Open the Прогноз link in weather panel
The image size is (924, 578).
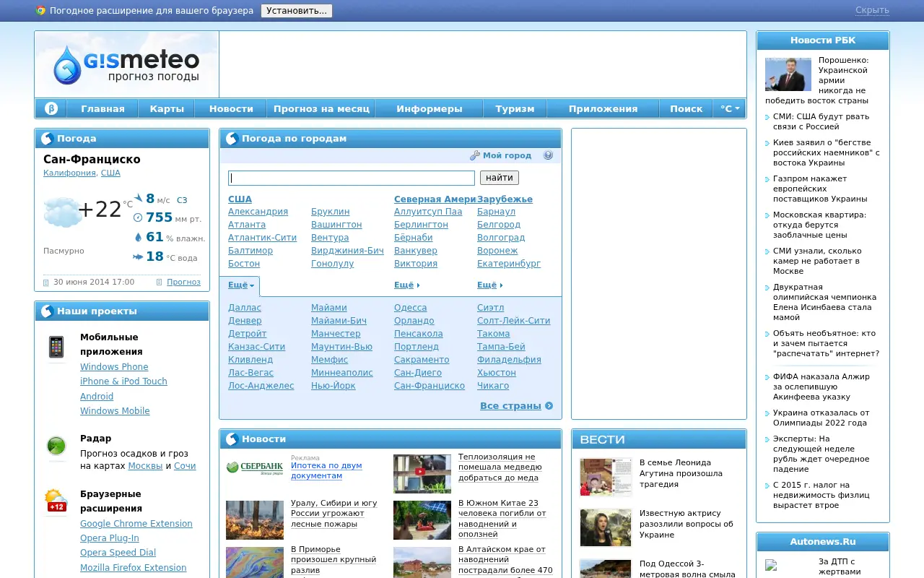183,282
